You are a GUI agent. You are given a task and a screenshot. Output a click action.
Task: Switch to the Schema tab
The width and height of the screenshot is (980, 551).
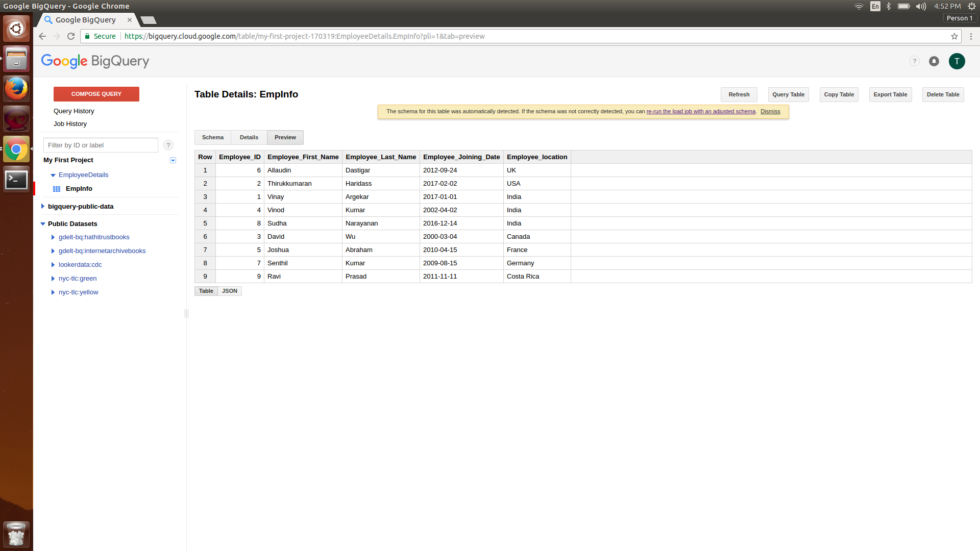(x=213, y=137)
